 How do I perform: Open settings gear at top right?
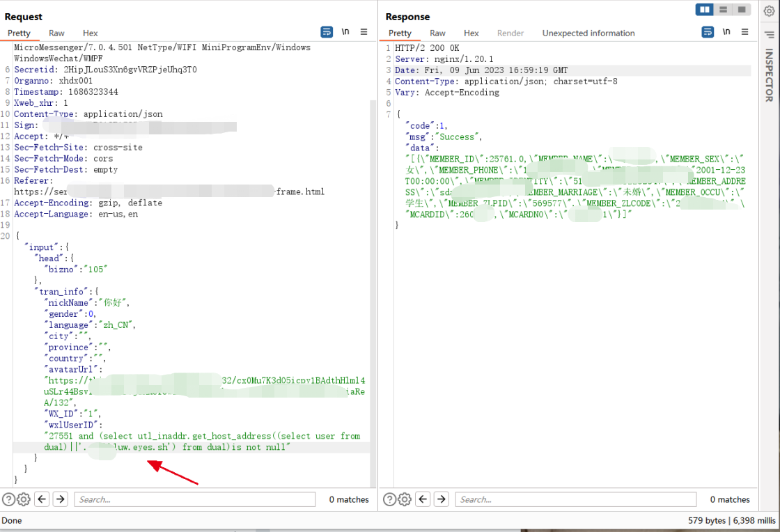[x=769, y=11]
